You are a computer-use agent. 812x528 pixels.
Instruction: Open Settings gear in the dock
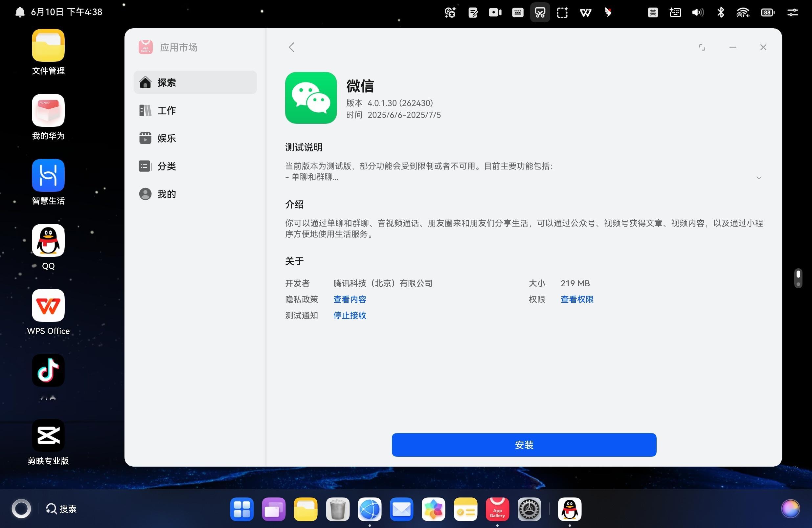click(x=529, y=509)
